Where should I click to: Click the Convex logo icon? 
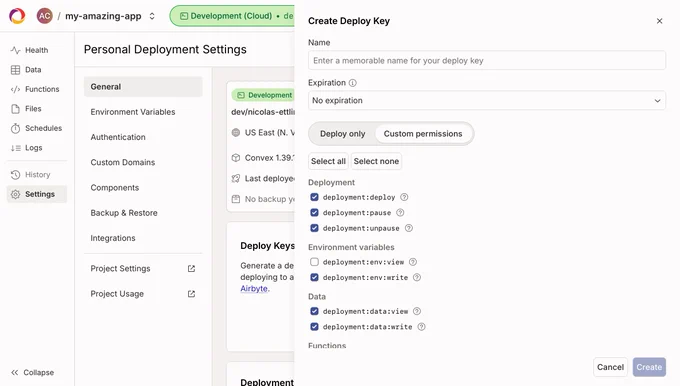[x=17, y=16]
